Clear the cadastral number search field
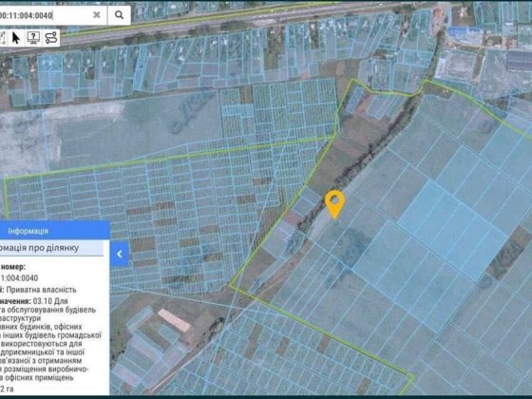Viewport: 532px width, 399px height. (x=97, y=15)
